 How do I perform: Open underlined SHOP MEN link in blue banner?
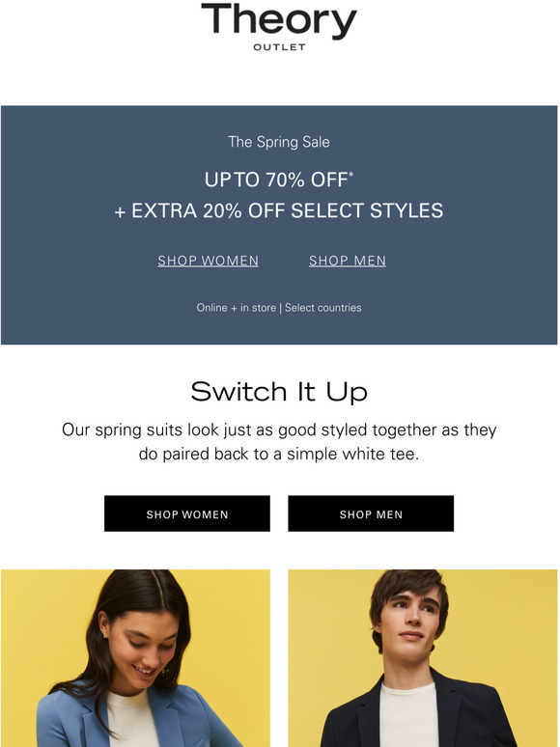coord(348,261)
